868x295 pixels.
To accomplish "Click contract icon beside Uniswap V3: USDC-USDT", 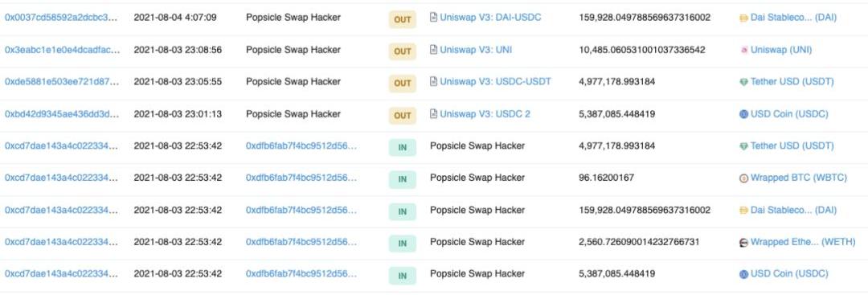I will point(433,82).
